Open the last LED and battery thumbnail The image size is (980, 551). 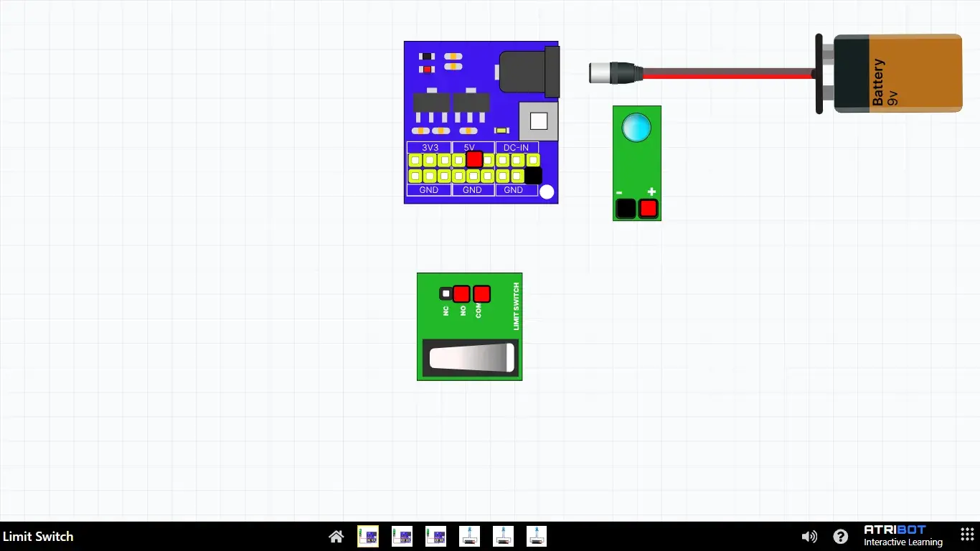537,536
